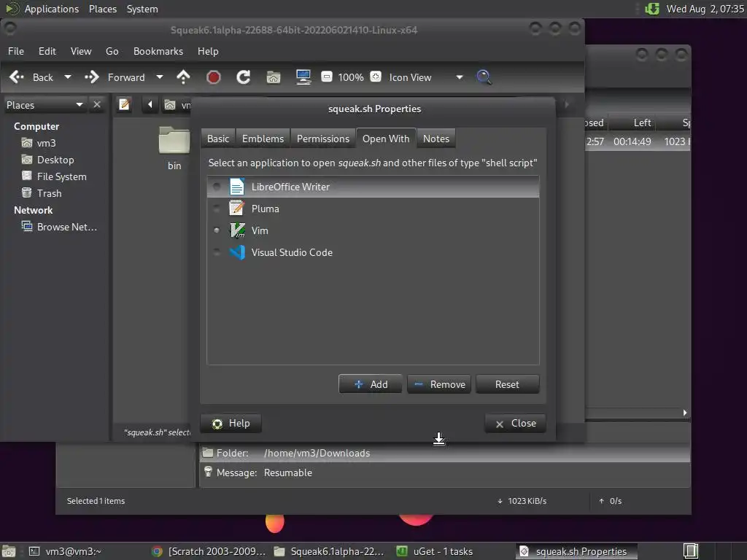The height and width of the screenshot is (560, 747).
Task: Switch to the Notes tab
Action: coord(436,139)
